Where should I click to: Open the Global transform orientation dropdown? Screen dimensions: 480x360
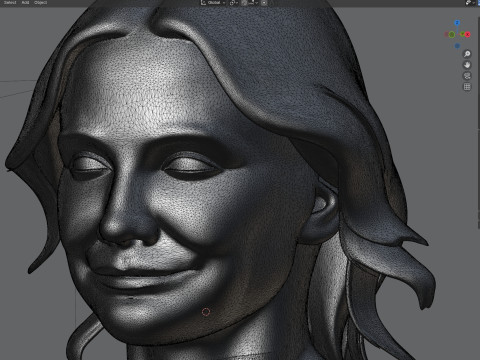coord(213,2)
